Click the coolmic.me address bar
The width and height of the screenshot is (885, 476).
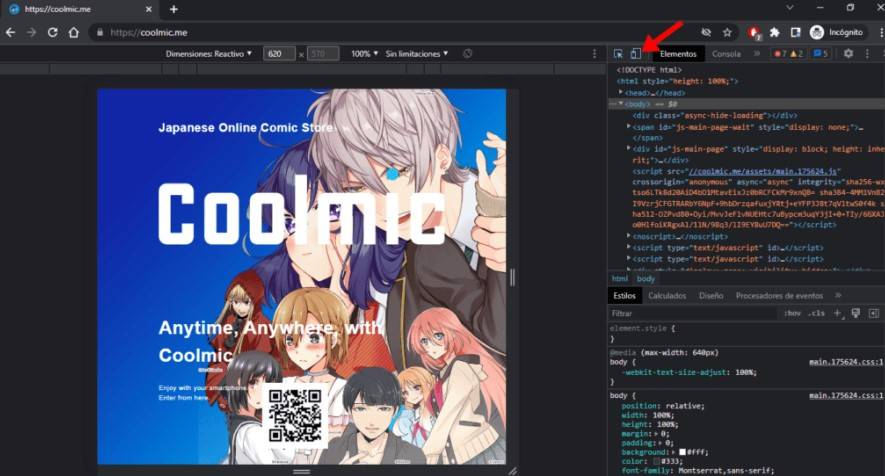coord(395,33)
